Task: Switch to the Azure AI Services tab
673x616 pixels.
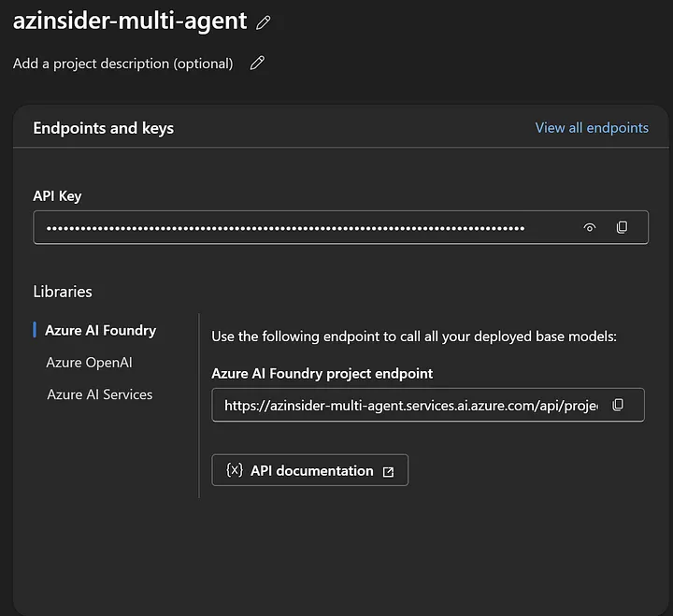Action: [99, 394]
